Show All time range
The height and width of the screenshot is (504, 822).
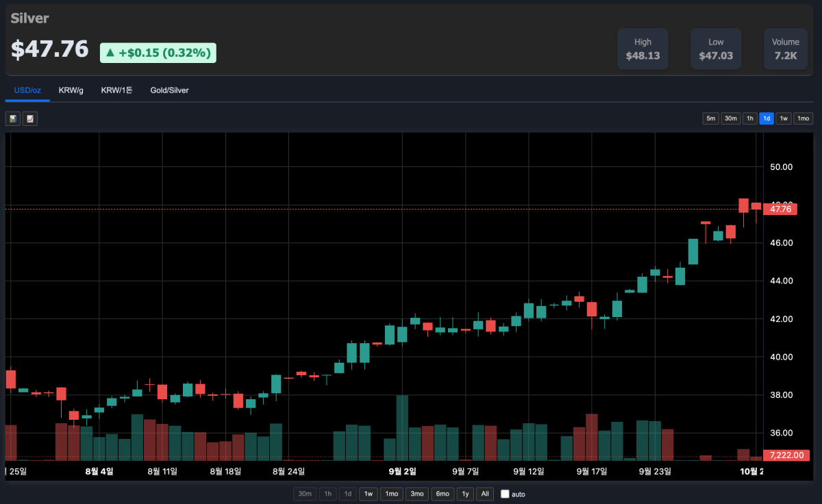(485, 494)
